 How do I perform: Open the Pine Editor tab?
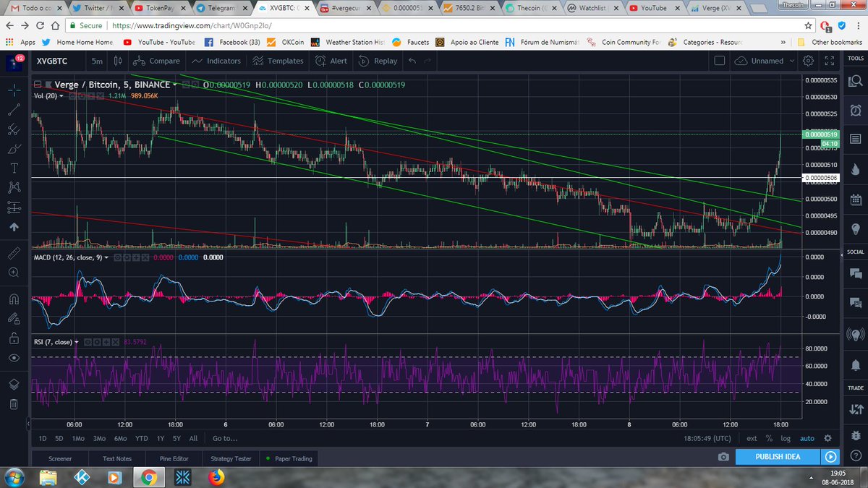point(174,458)
